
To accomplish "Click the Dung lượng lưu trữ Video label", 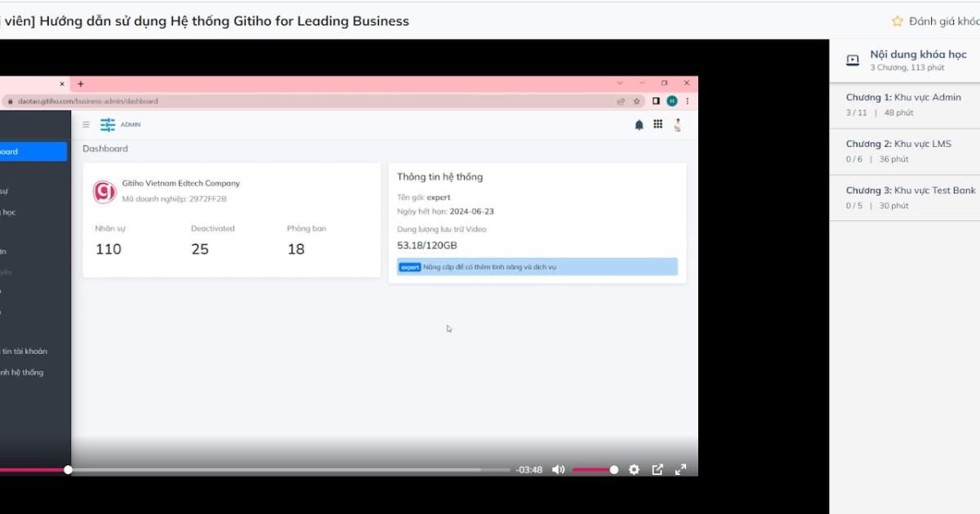I will (441, 229).
